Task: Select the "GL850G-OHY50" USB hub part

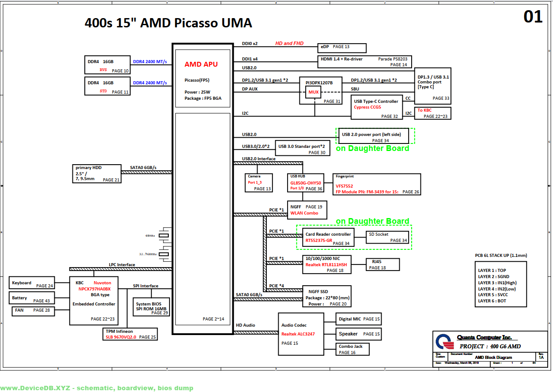Action: (x=306, y=182)
